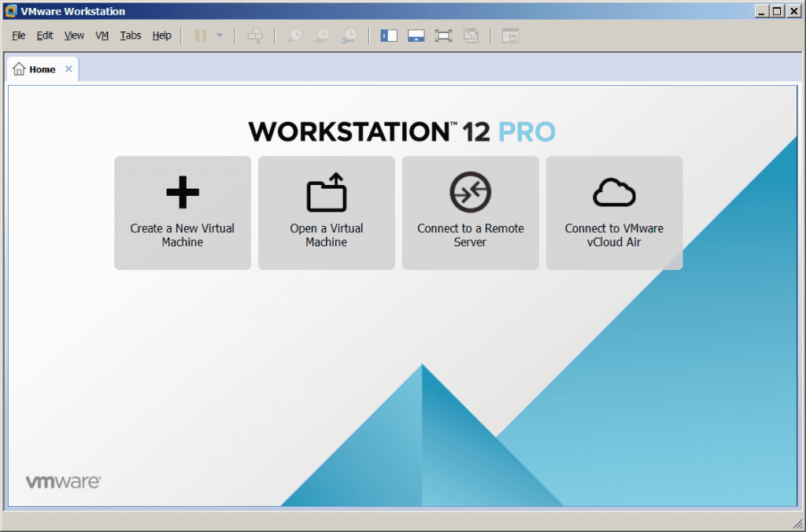
Task: Minimize the VMware Workstation window
Action: click(762, 11)
